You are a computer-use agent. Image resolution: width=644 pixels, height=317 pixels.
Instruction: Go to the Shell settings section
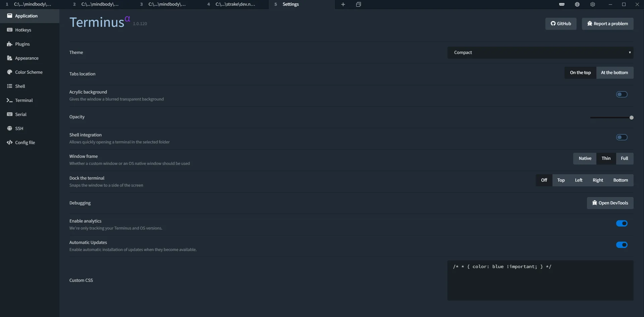coord(30,86)
